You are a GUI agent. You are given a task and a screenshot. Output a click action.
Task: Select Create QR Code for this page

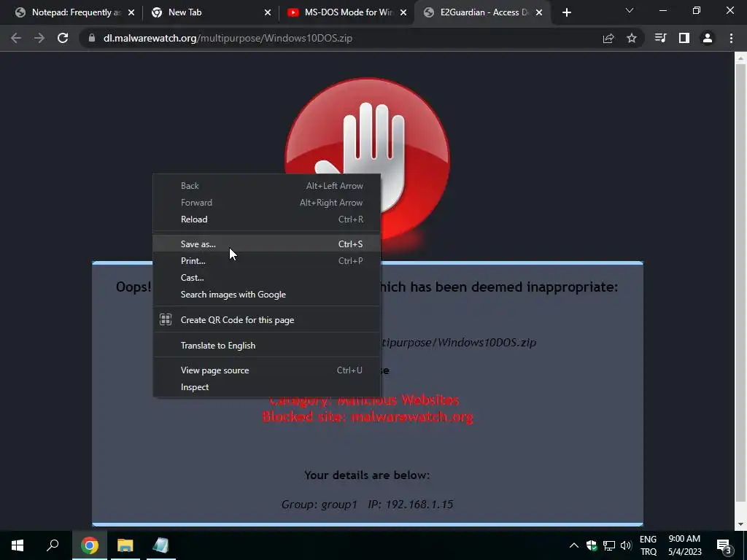(x=266, y=320)
